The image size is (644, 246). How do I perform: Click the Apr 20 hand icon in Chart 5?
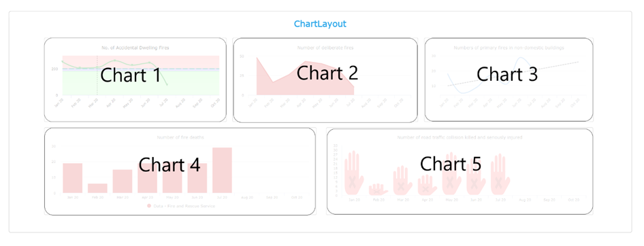(x=427, y=185)
